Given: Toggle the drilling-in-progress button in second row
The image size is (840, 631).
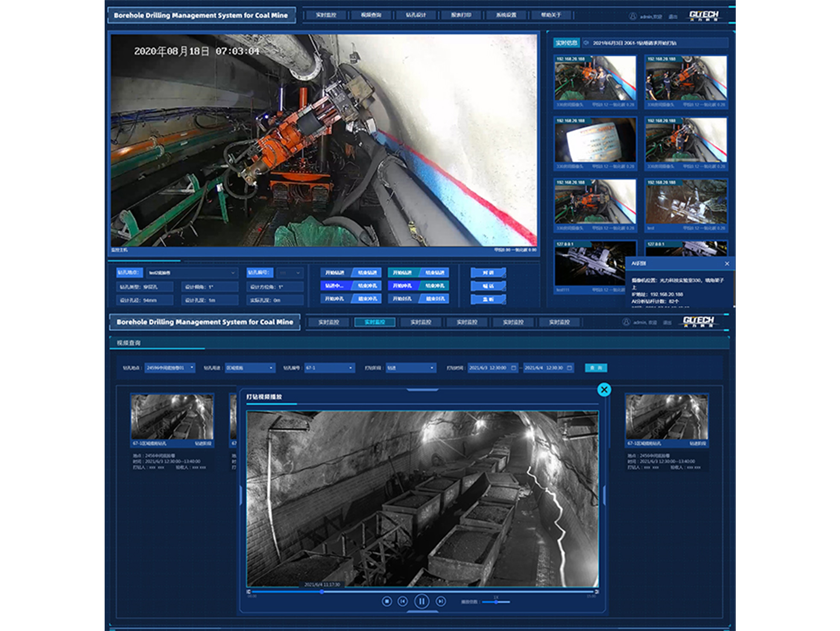Looking at the screenshot, I should tap(335, 286).
